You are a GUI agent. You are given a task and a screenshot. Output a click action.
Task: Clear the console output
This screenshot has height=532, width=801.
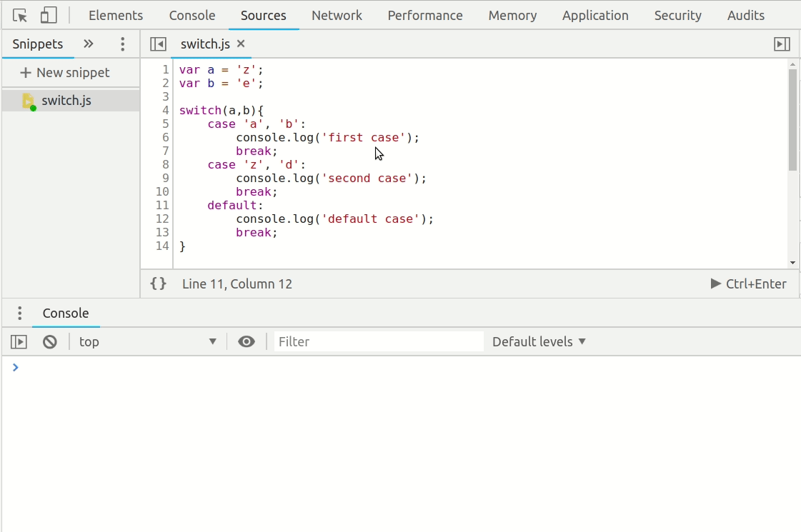coord(49,341)
